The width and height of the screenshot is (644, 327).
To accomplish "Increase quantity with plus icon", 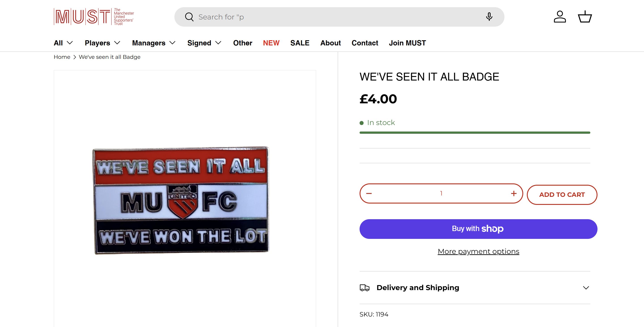I will click(514, 193).
